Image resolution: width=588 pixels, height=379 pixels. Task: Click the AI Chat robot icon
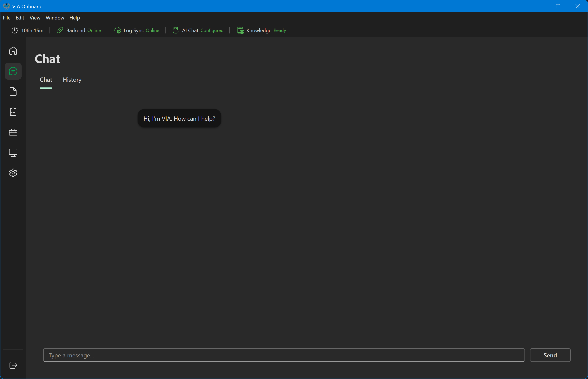pos(176,30)
